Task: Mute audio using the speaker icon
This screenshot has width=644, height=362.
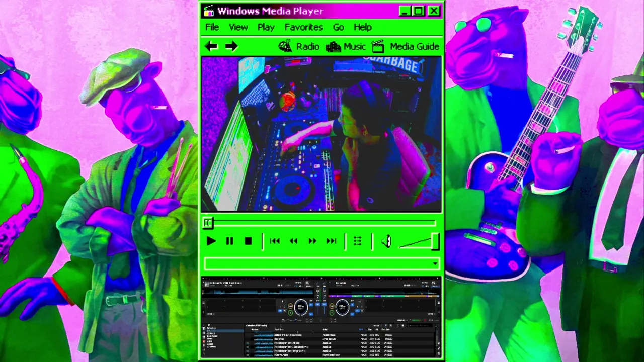Action: coord(386,242)
